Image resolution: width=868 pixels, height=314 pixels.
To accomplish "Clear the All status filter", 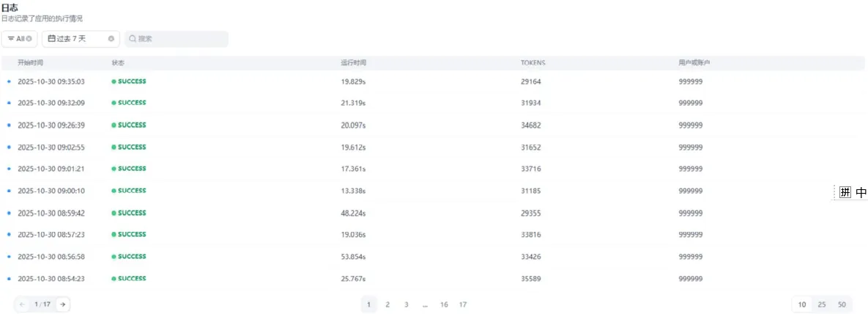I will (29, 38).
